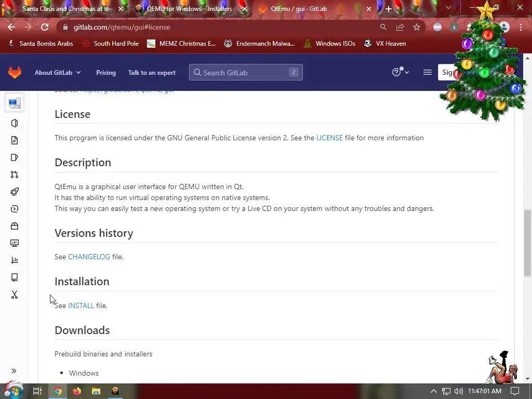
Task: Open the notification center
Action: [x=515, y=391]
